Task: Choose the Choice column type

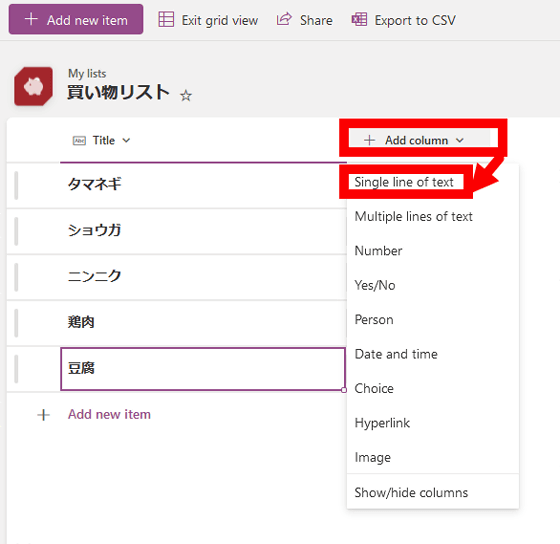Action: tap(374, 388)
